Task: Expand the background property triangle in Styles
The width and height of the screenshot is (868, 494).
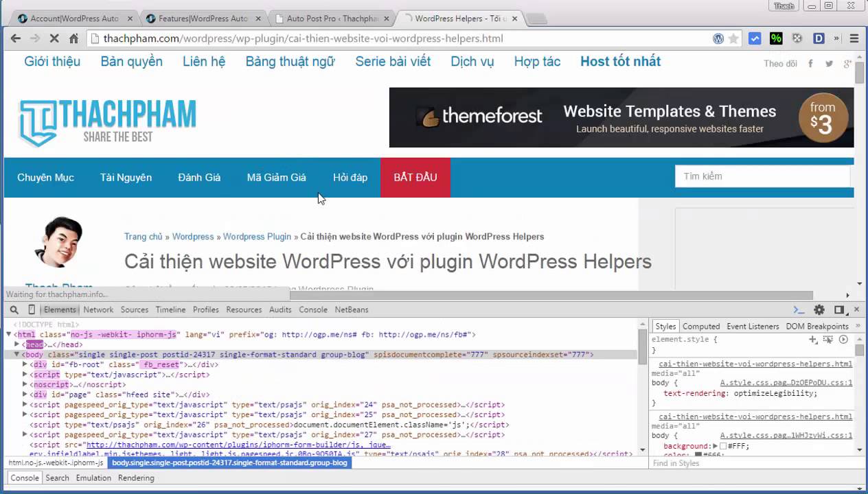Action: (x=715, y=446)
